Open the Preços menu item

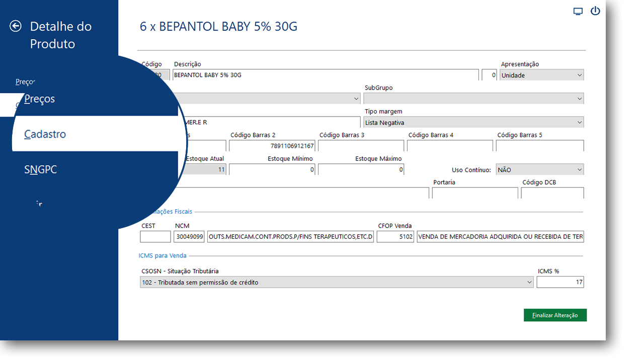(x=40, y=99)
